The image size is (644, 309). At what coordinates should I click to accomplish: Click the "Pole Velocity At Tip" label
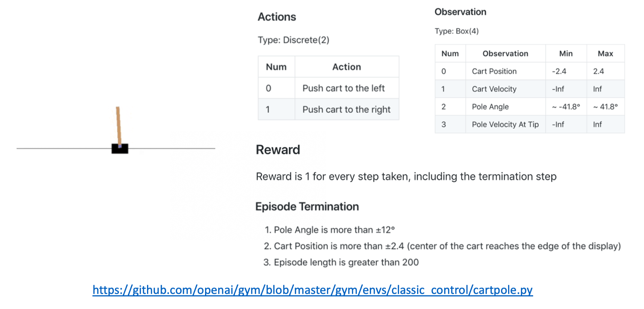point(505,124)
